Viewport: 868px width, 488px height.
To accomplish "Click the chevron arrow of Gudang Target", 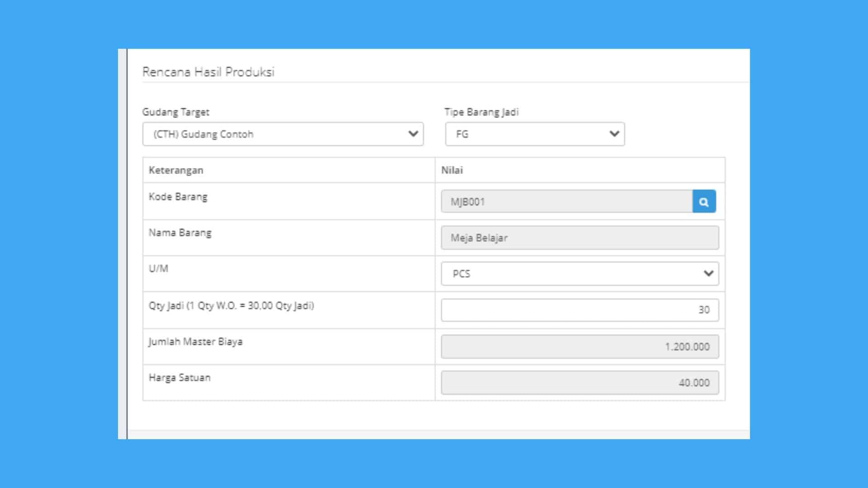I will point(413,134).
